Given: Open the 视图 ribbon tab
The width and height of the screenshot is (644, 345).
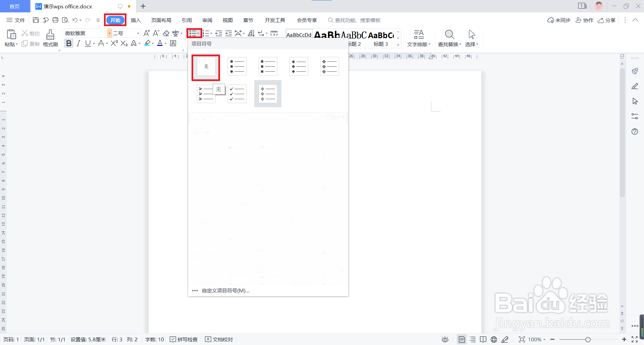Looking at the screenshot, I should coord(228,20).
